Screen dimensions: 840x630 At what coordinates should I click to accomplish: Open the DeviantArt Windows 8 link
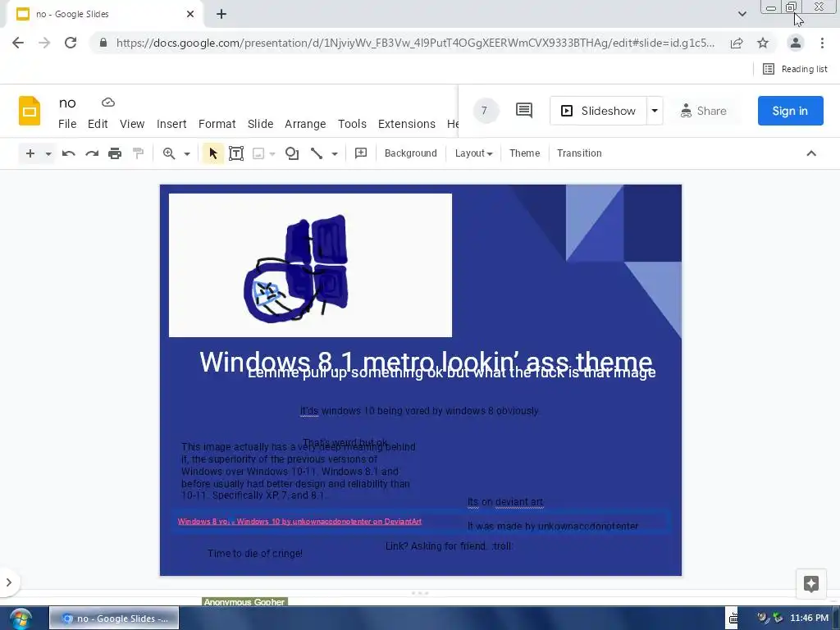pos(299,521)
